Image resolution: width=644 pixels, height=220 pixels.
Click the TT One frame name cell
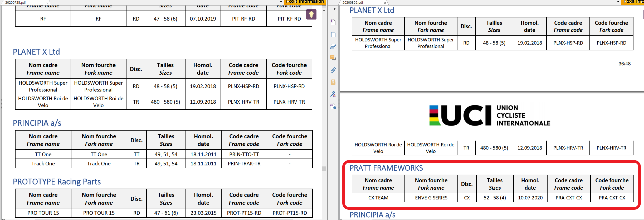pos(43,154)
